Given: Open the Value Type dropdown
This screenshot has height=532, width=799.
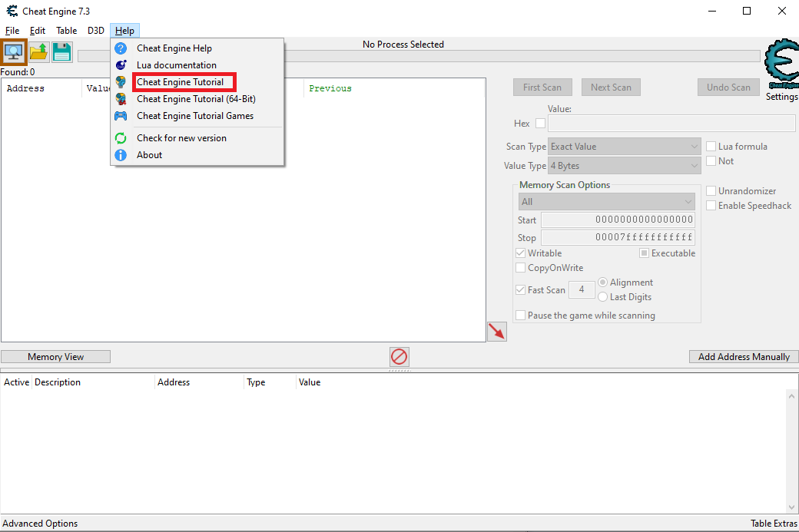Looking at the screenshot, I should 624,166.
